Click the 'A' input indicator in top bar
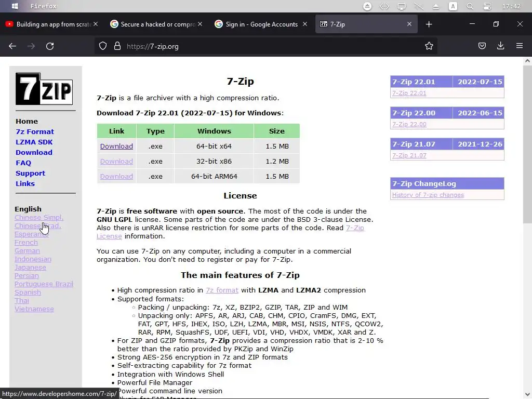The image size is (532, 399). pyautogui.click(x=453, y=6)
